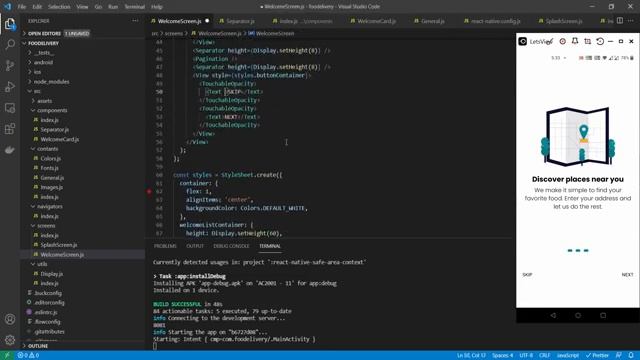Open Remote Explorer view

(x=10, y=108)
